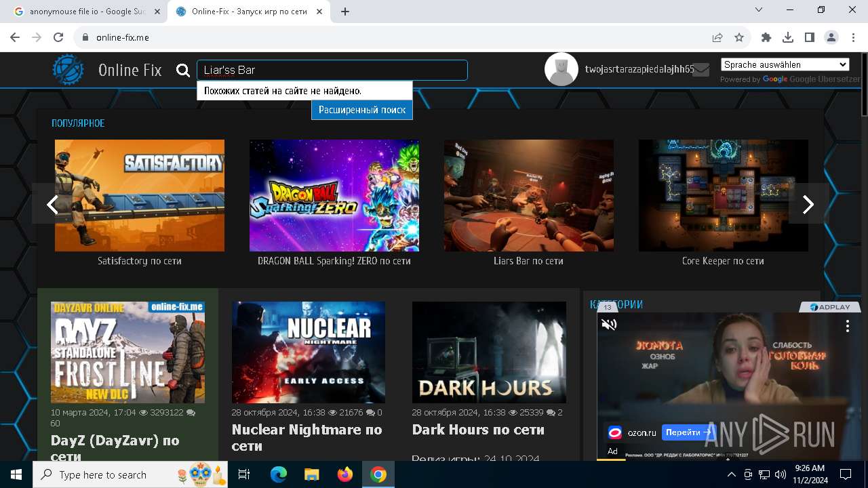Viewport: 868px width, 488px height.
Task: Open Nuclear Nightmare cover image
Action: pos(309,352)
